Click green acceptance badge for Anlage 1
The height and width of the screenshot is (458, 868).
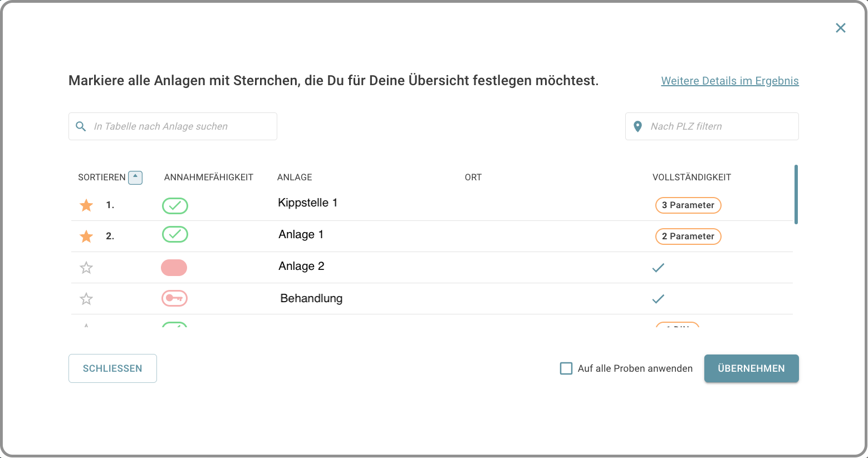point(175,234)
